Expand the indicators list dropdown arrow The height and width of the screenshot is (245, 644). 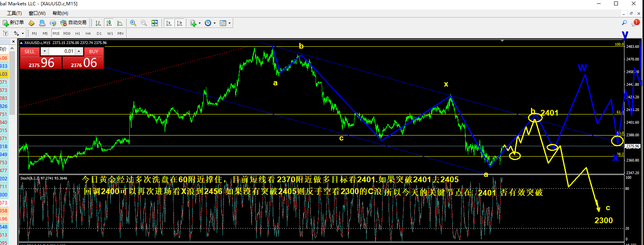pos(199,23)
